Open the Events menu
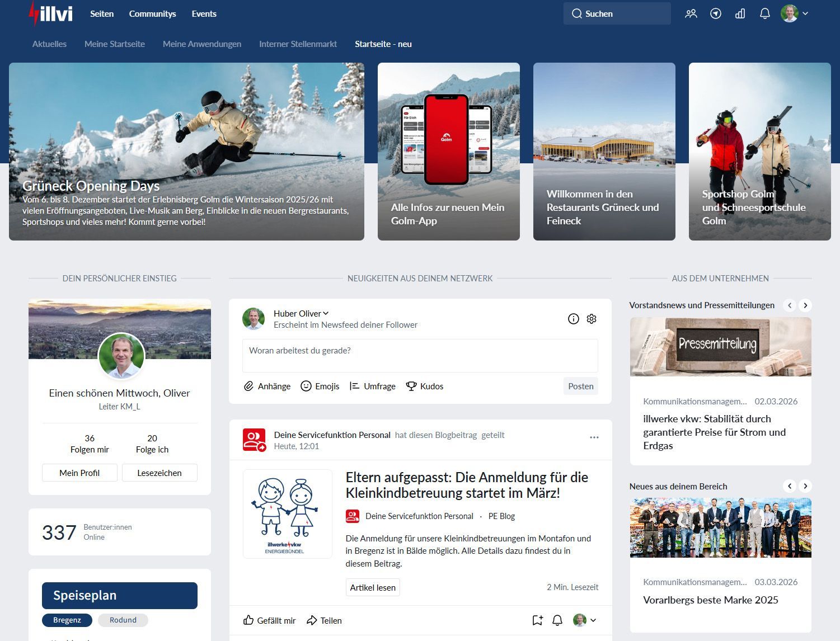 pos(204,14)
